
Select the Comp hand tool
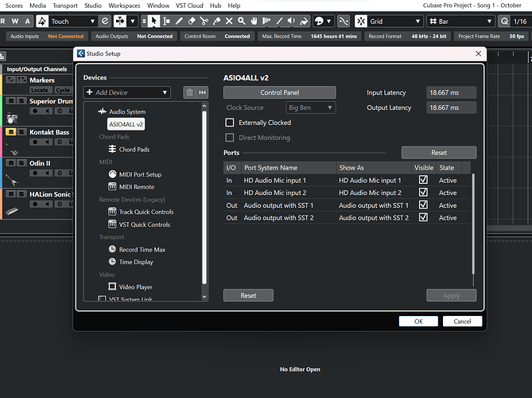[x=254, y=21]
